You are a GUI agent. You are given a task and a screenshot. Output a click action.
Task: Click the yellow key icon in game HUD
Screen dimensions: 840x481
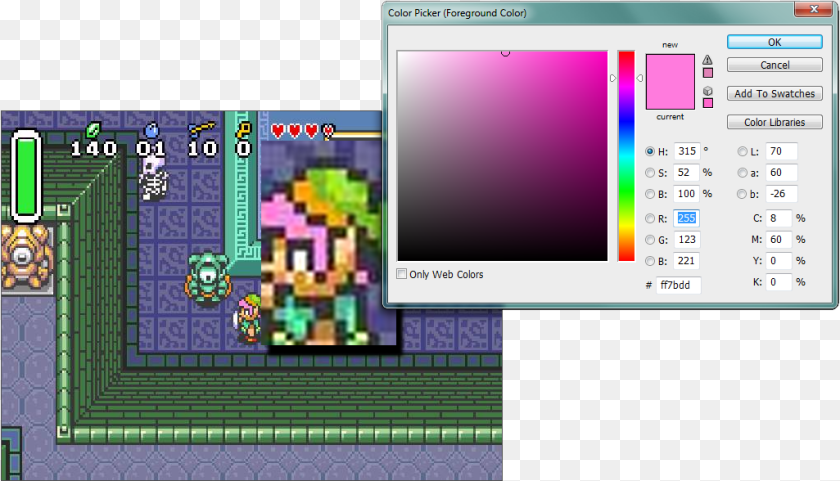tap(244, 130)
